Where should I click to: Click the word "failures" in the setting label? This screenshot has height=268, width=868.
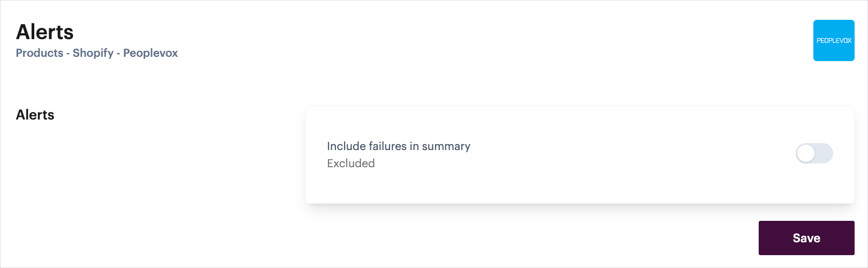point(386,146)
